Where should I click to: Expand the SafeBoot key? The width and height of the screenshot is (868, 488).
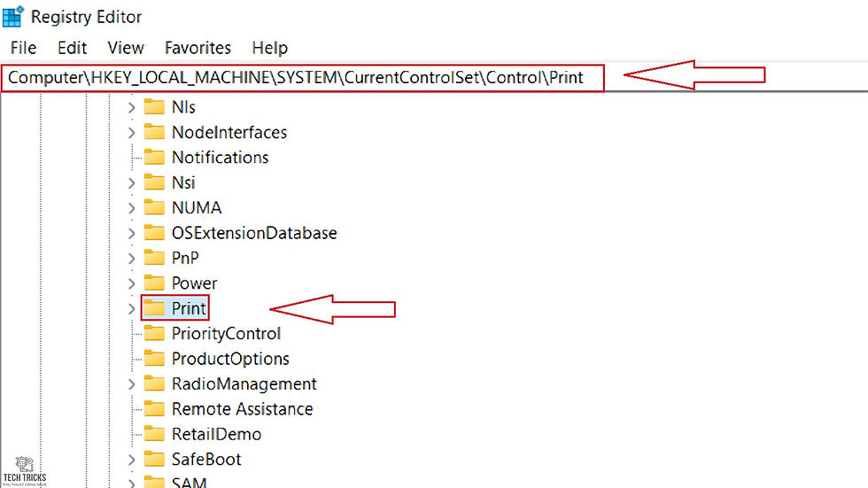click(131, 460)
